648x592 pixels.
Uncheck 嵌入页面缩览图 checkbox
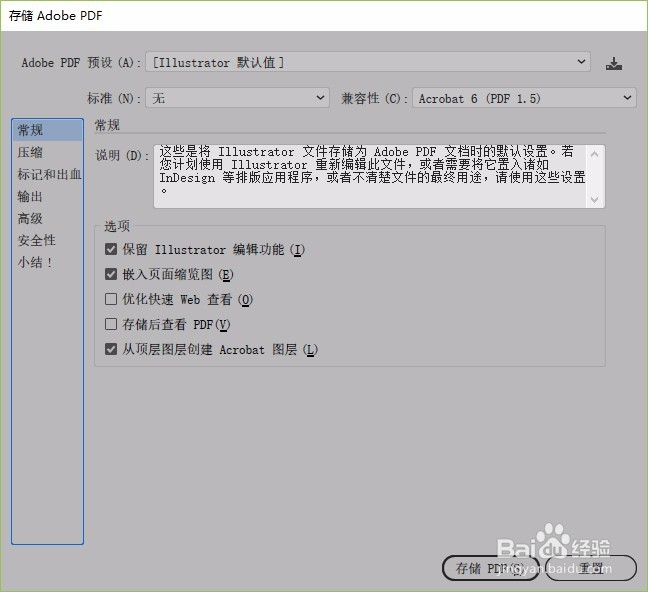tap(111, 274)
